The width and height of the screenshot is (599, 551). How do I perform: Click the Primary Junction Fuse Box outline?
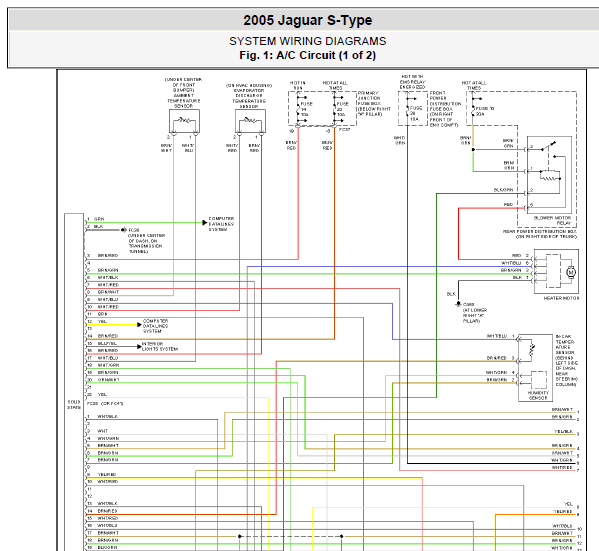[322, 109]
